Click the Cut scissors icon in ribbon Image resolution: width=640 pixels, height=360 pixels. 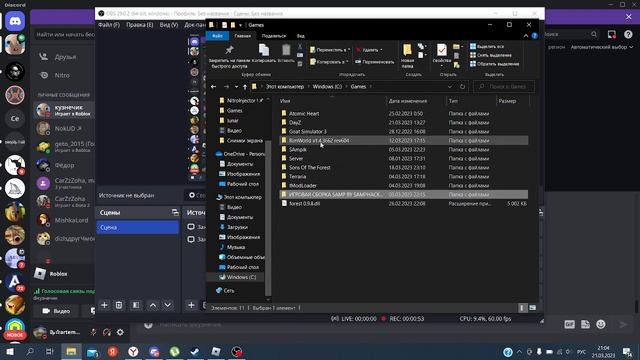tap(300, 47)
